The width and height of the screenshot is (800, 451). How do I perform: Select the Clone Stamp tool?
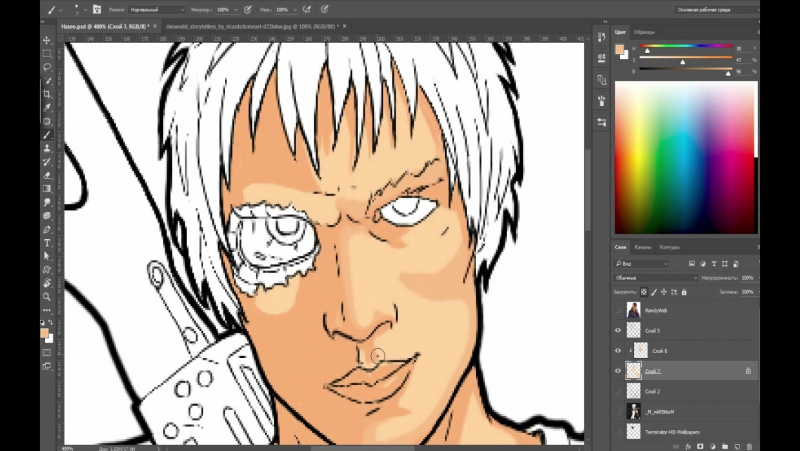point(47,148)
